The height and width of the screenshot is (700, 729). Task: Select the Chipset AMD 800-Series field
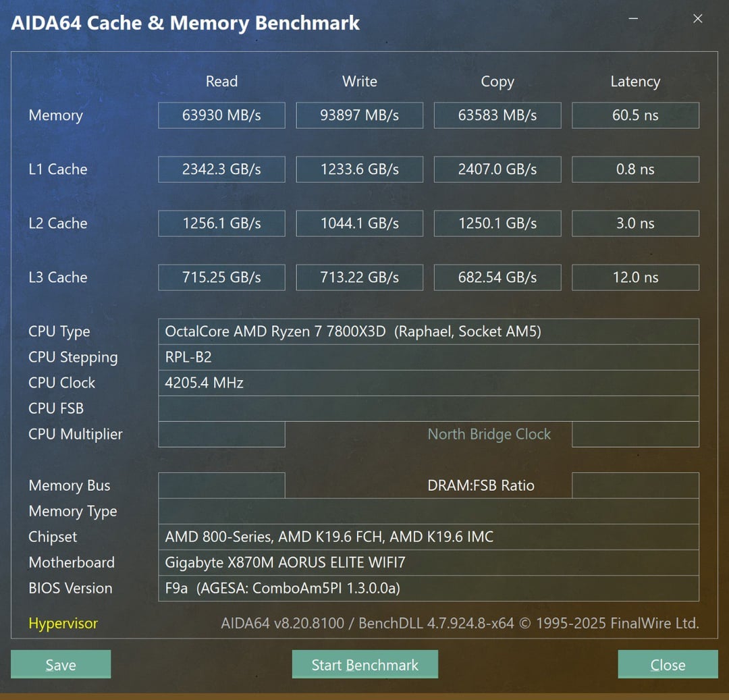428,537
